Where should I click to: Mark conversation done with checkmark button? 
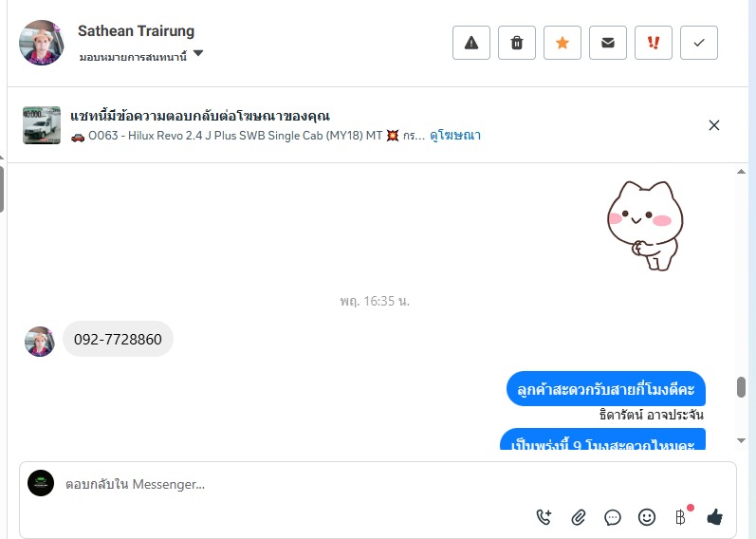pyautogui.click(x=699, y=43)
